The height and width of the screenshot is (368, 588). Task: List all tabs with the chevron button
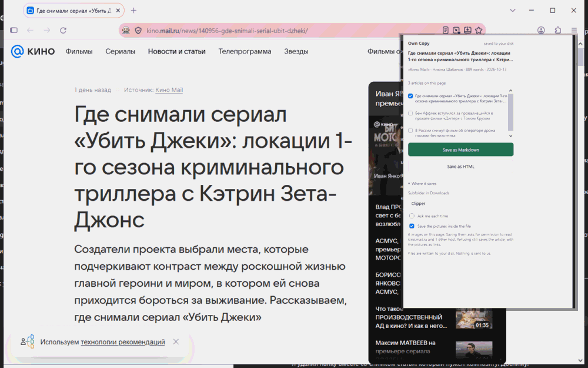coord(513,11)
